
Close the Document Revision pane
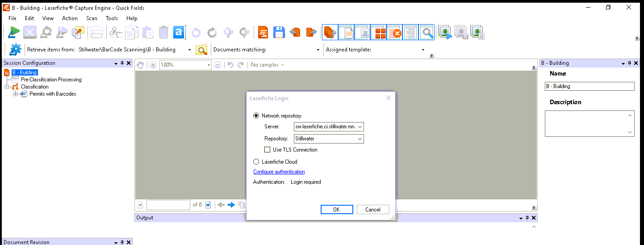click(x=129, y=242)
